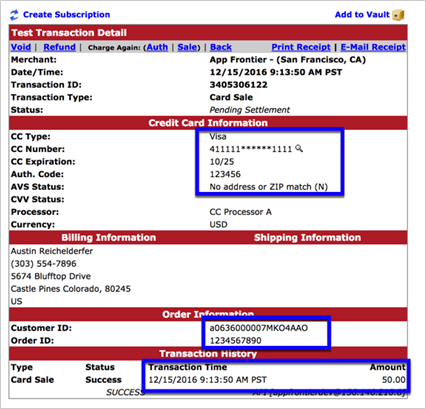
Task: Go Back using the Back link
Action: click(x=221, y=47)
